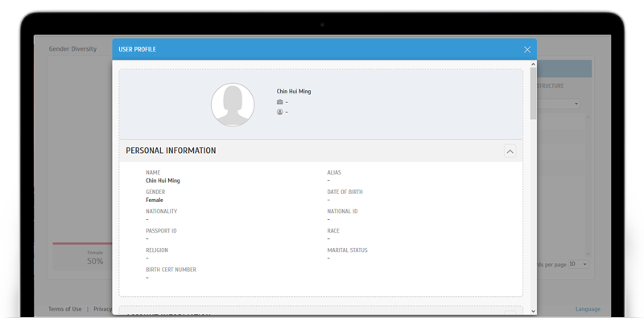Click the background list scroll up arrow

(588, 117)
